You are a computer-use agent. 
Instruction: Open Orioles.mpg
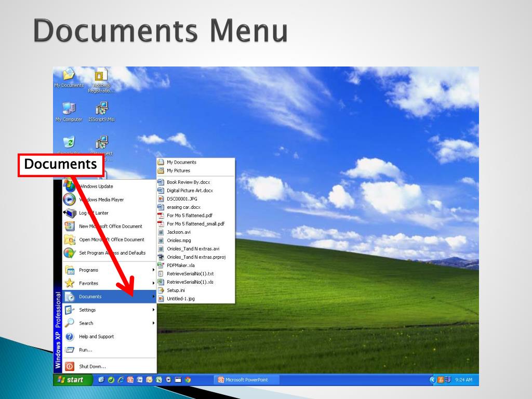click(x=196, y=240)
